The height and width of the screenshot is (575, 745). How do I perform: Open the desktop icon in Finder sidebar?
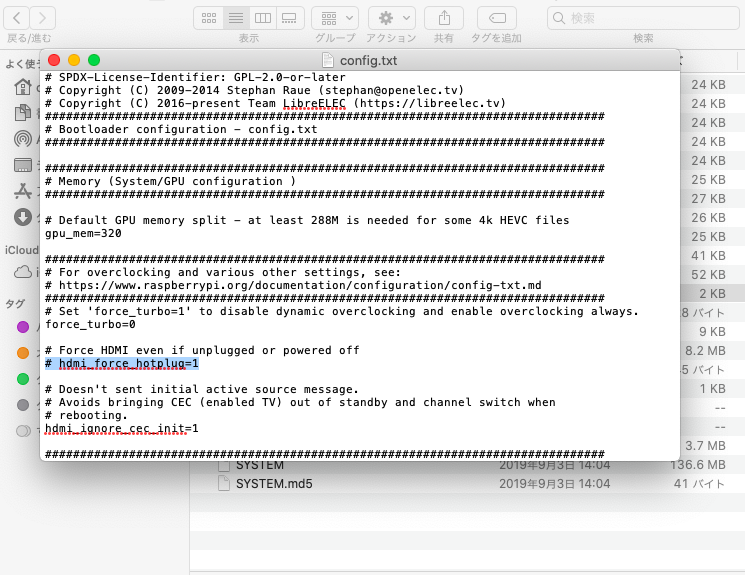pos(22,165)
